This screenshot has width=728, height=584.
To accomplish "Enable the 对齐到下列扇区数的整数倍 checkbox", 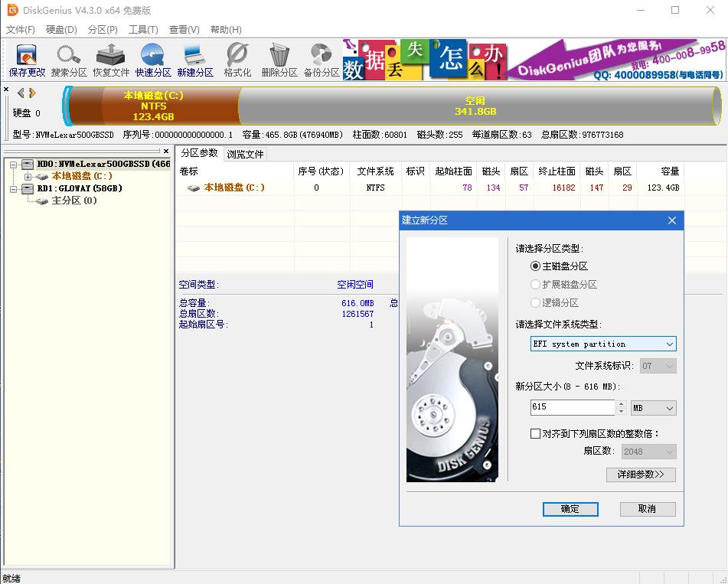I will click(x=534, y=432).
